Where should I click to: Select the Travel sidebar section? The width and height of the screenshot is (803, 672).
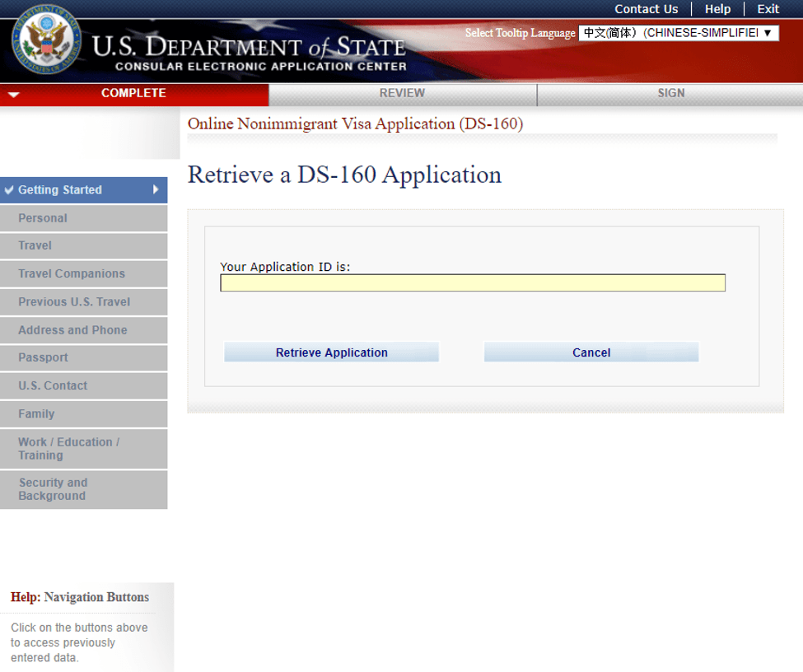pyautogui.click(x=83, y=246)
